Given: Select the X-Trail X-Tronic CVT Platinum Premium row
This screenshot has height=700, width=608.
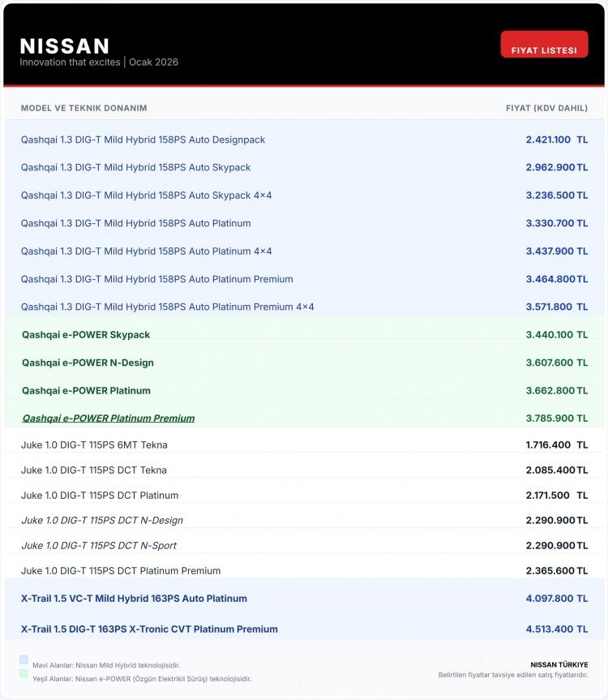Looking at the screenshot, I should 149,629.
